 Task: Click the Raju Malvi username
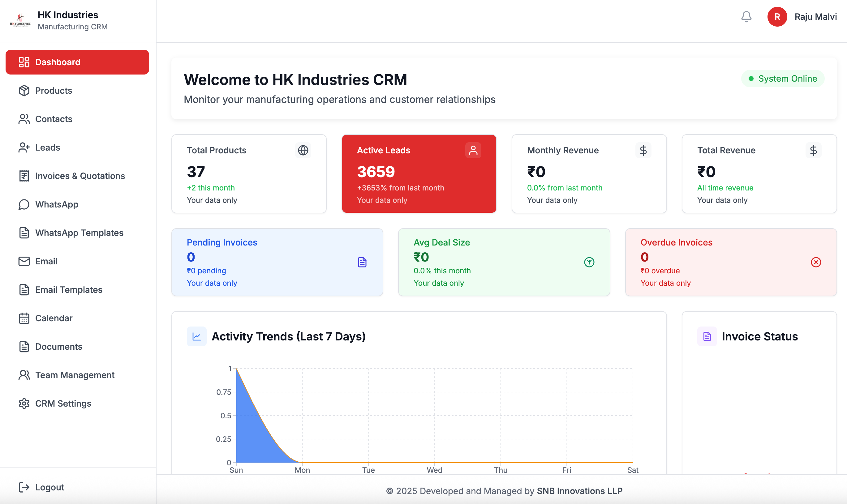pos(815,17)
